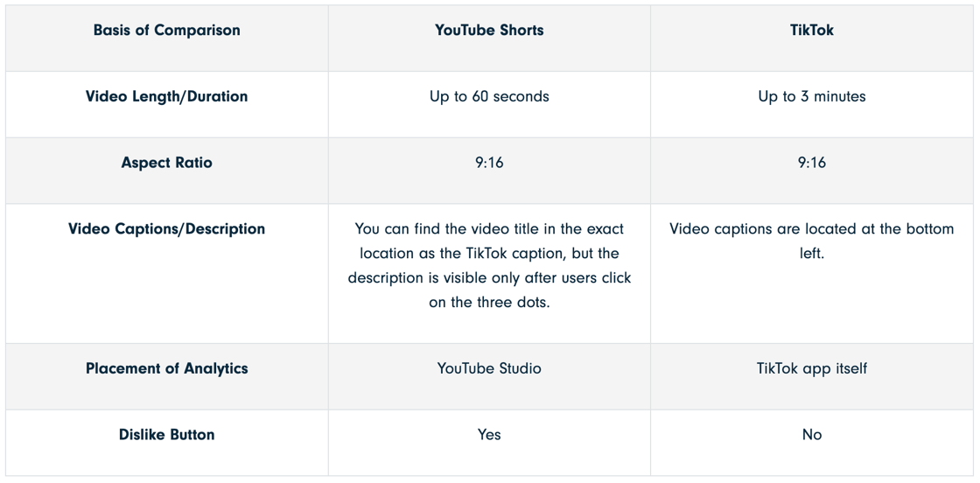
Task: Click the 'YouTube Shorts' column header
Action: pyautogui.click(x=489, y=31)
